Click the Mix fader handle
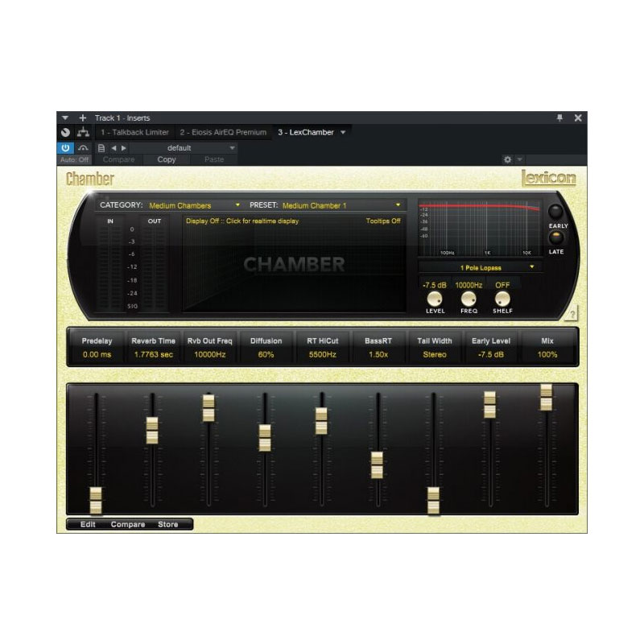 pyautogui.click(x=546, y=397)
